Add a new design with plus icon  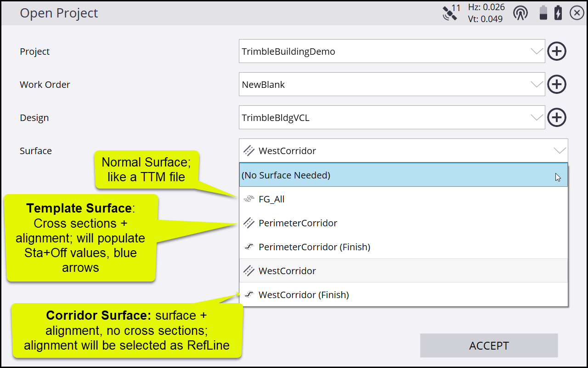click(x=557, y=118)
